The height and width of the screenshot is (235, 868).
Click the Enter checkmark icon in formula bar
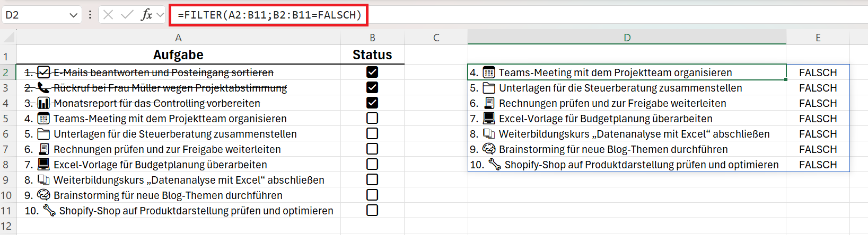pos(127,15)
